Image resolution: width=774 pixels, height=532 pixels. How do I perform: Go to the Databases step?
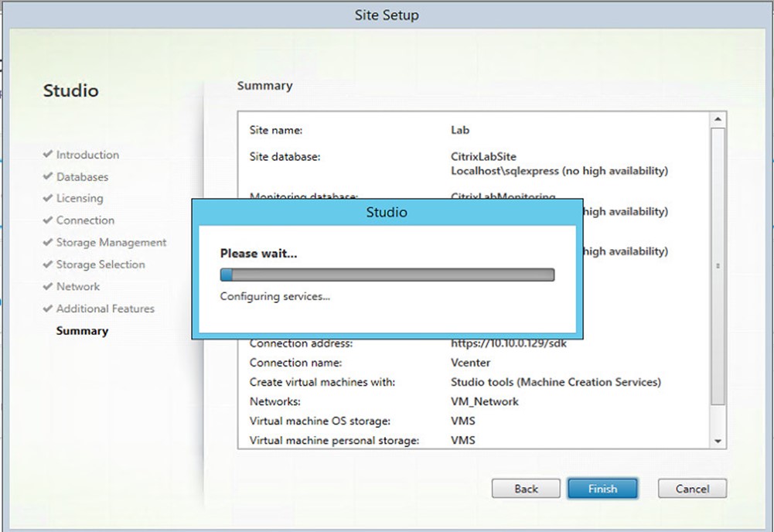[82, 176]
